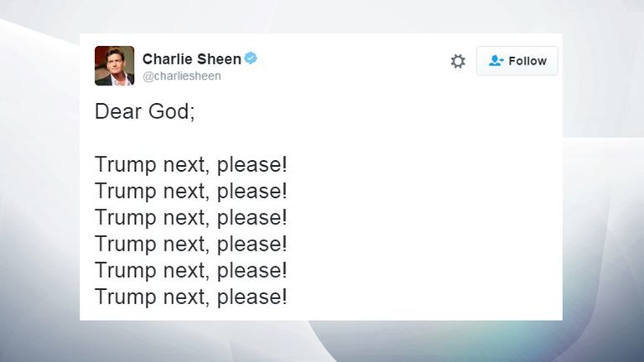The height and width of the screenshot is (362, 644).
Task: Click the "Dear God;" tweet line
Action: coord(145,111)
